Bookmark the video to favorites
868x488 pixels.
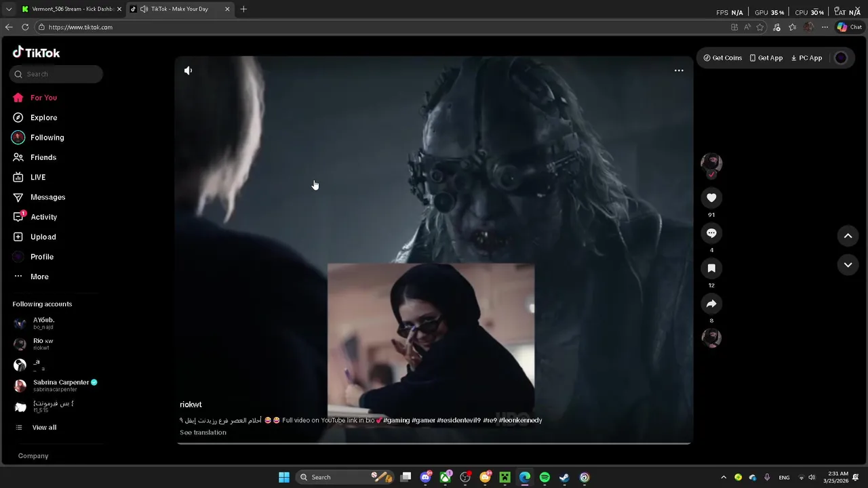pyautogui.click(x=711, y=268)
